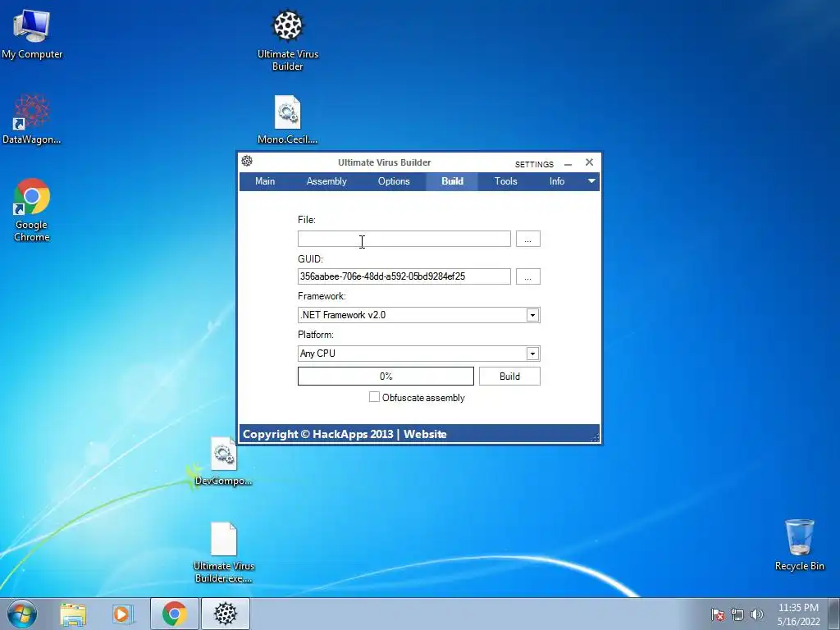Click the volume speaker tray icon
The height and width of the screenshot is (630, 840).
756,614
